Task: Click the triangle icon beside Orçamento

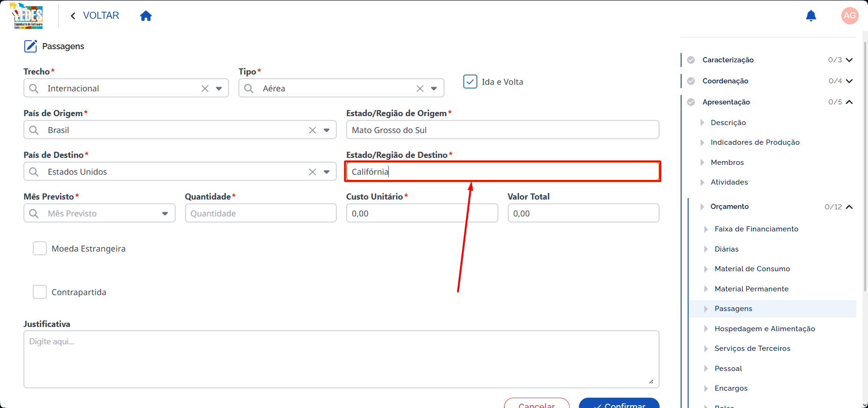Action: click(x=702, y=207)
